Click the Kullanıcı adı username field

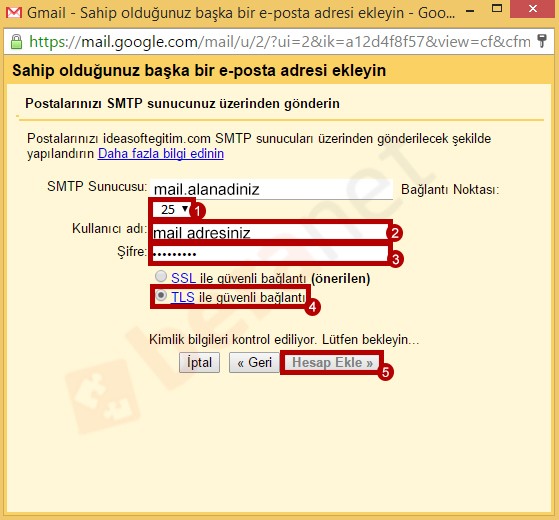click(x=270, y=233)
